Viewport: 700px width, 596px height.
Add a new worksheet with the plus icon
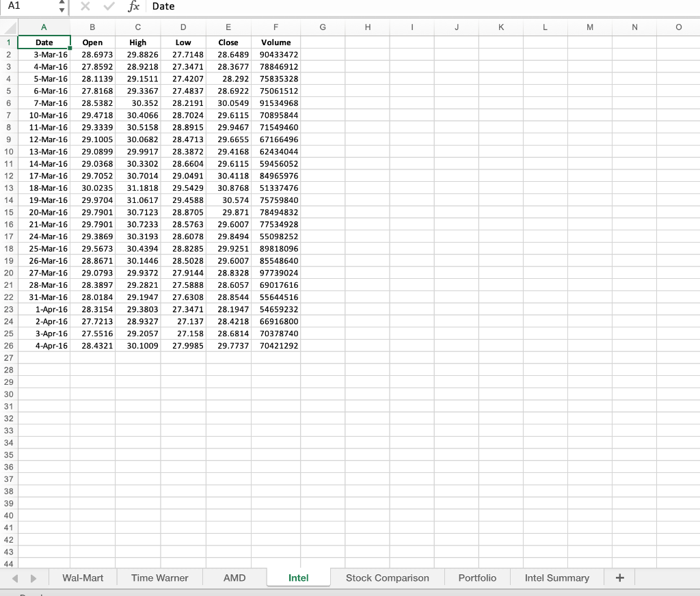pyautogui.click(x=619, y=578)
